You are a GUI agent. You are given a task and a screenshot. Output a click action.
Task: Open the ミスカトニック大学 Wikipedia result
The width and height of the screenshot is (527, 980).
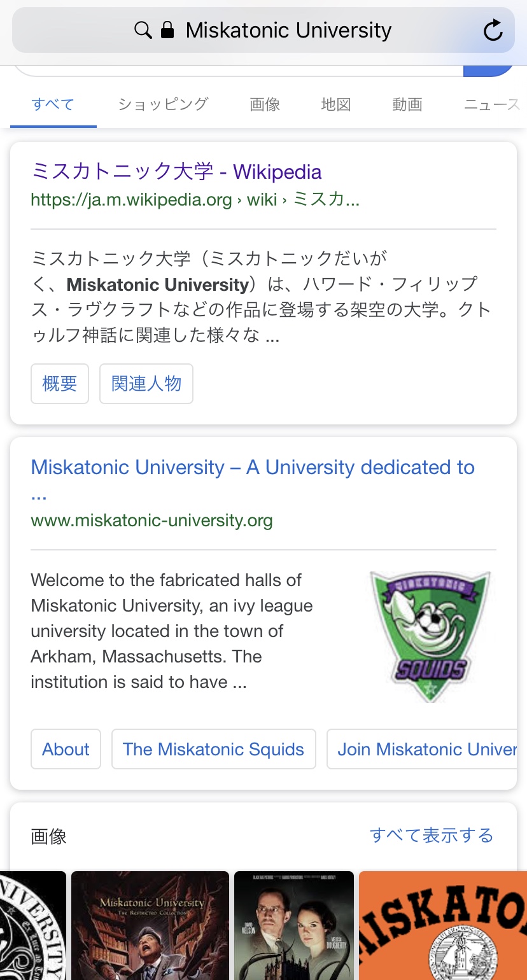(x=176, y=172)
